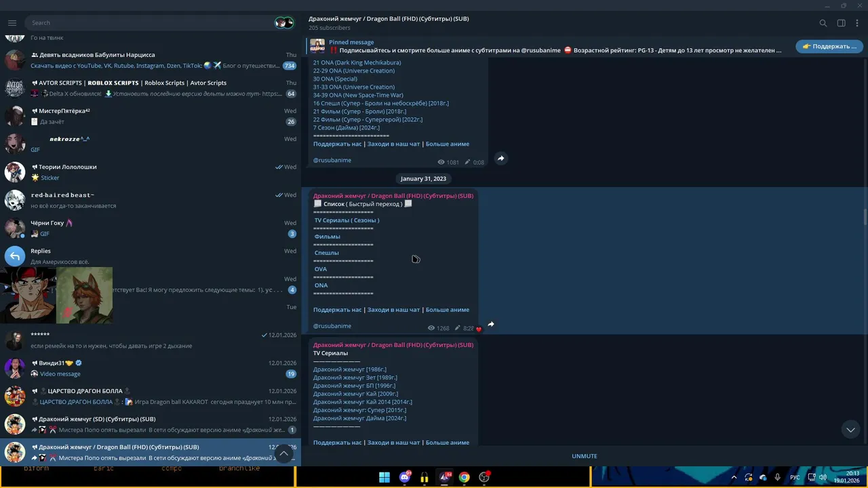The height and width of the screenshot is (488, 868).
Task: Toggle the right info sidebar panel icon
Action: 841,23
